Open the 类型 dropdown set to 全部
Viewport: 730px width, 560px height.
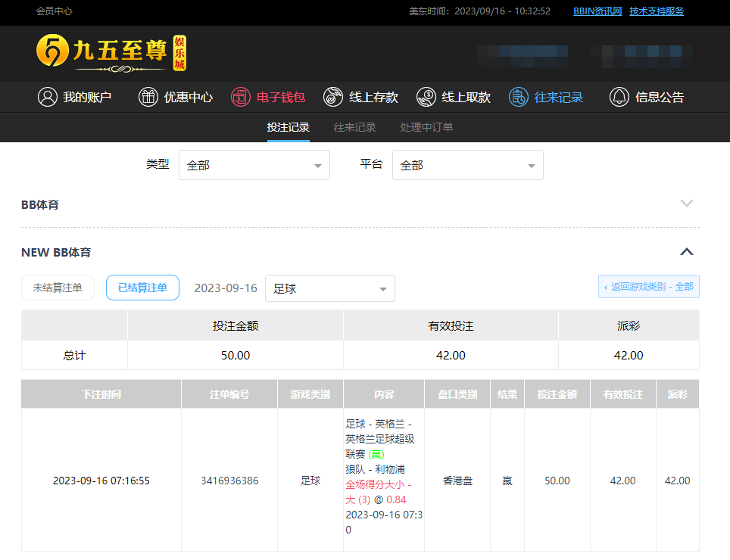click(254, 165)
